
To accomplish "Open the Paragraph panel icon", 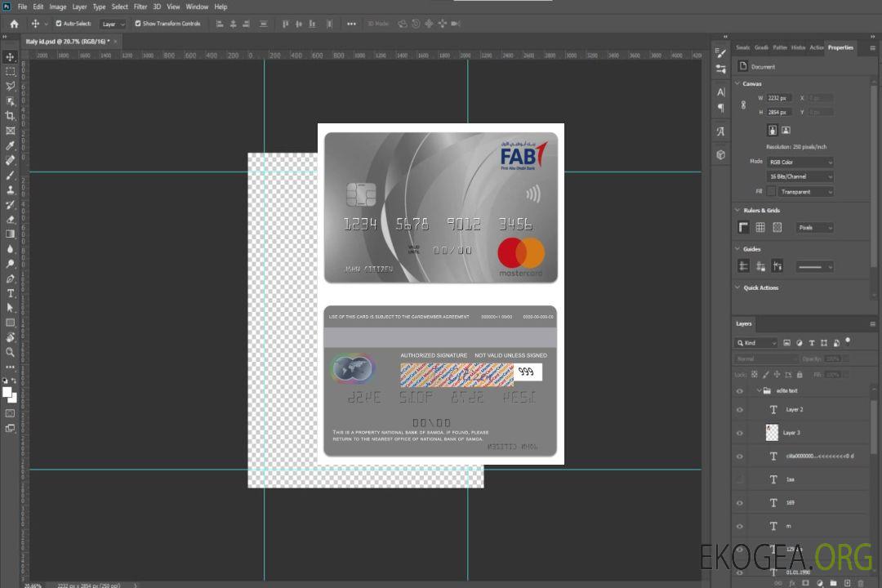I will tap(720, 108).
